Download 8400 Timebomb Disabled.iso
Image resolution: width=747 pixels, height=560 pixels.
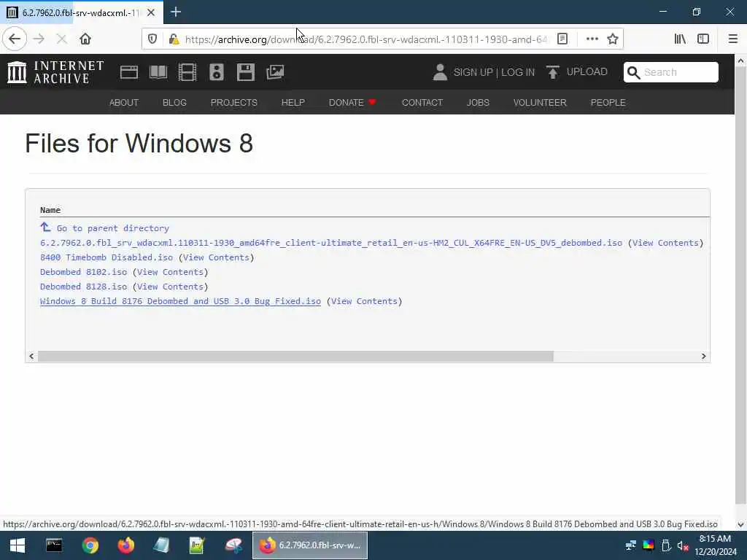click(x=107, y=257)
